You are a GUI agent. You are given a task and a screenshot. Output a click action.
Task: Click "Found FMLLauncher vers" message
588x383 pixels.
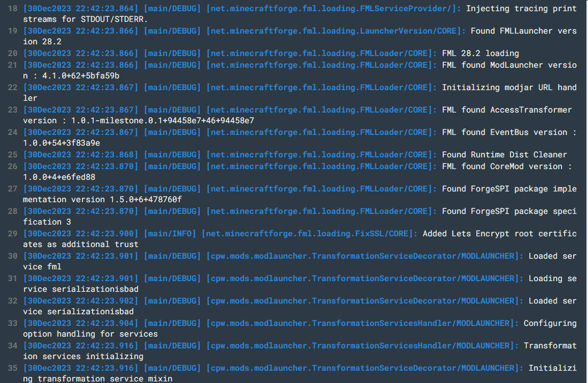(x=523, y=31)
